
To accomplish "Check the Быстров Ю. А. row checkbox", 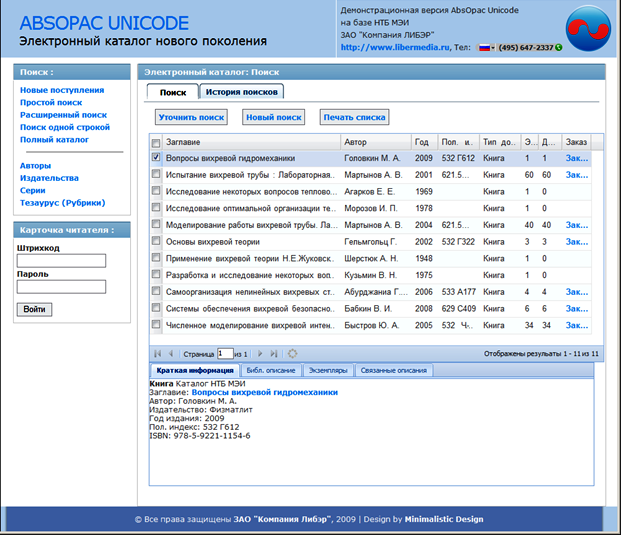I will [x=156, y=324].
